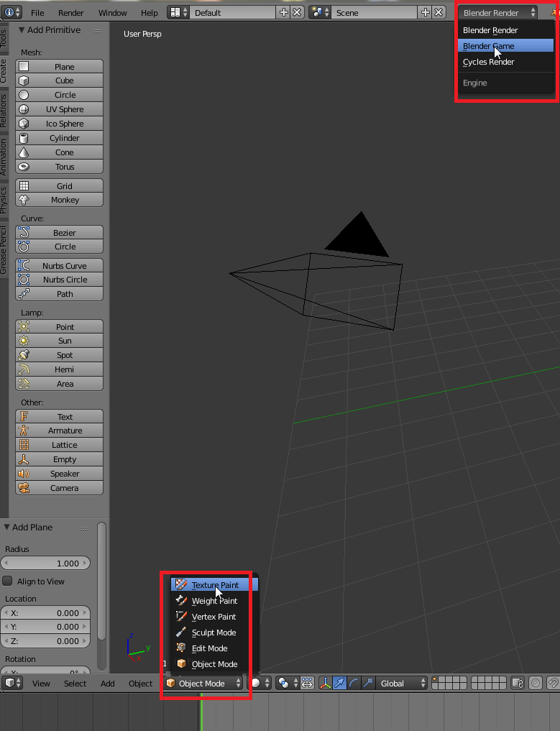Add a Cone mesh

[59, 152]
